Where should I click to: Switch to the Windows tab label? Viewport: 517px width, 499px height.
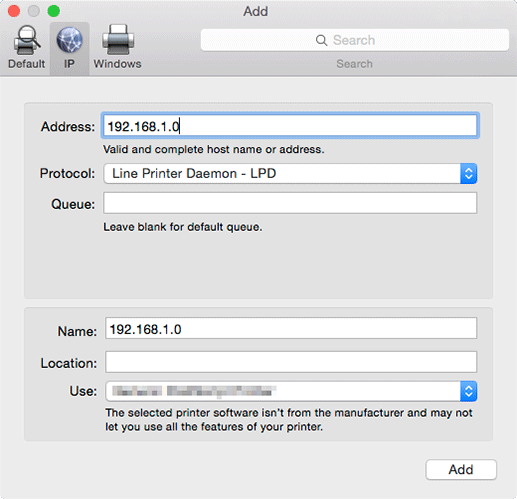click(117, 64)
